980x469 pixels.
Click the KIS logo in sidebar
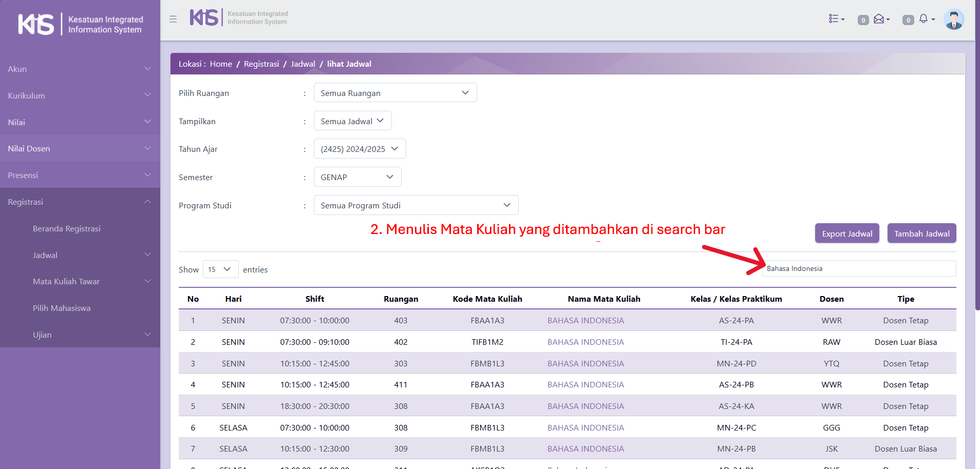(x=36, y=24)
